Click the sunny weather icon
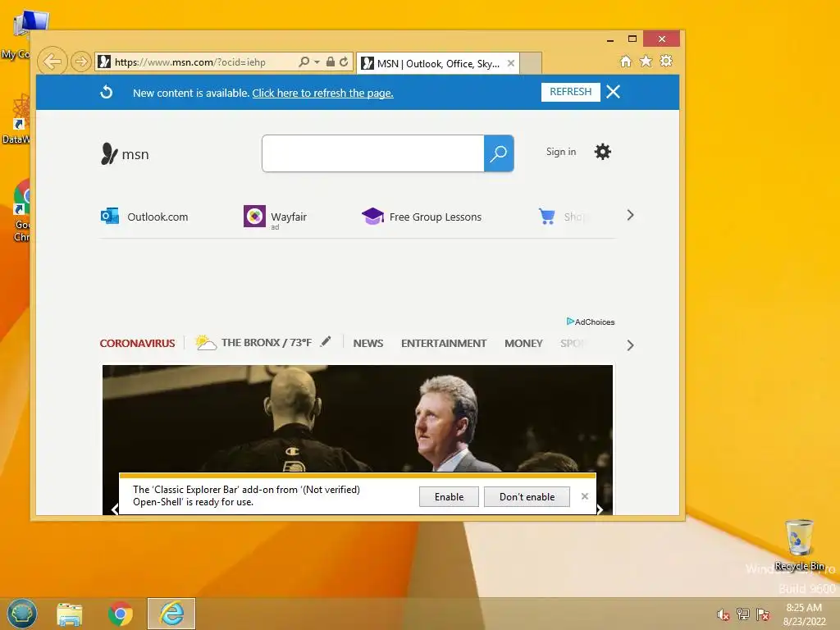Screen dimensions: 840x630 pyautogui.click(x=206, y=342)
